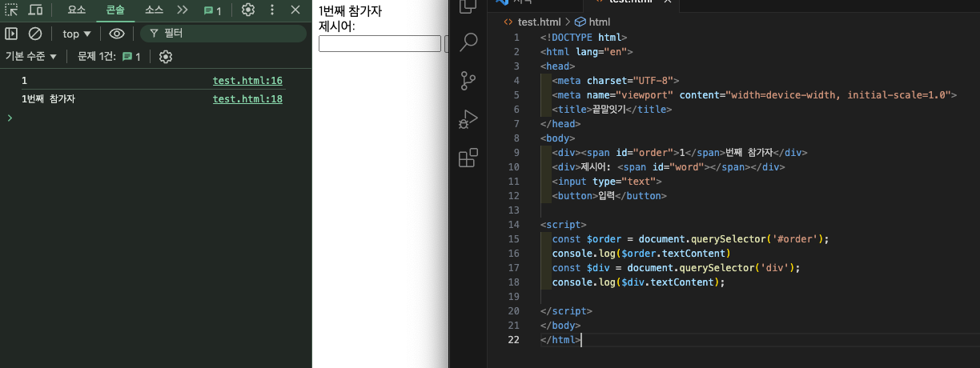
Task: Clear the console with the ban icon
Action: [x=35, y=34]
